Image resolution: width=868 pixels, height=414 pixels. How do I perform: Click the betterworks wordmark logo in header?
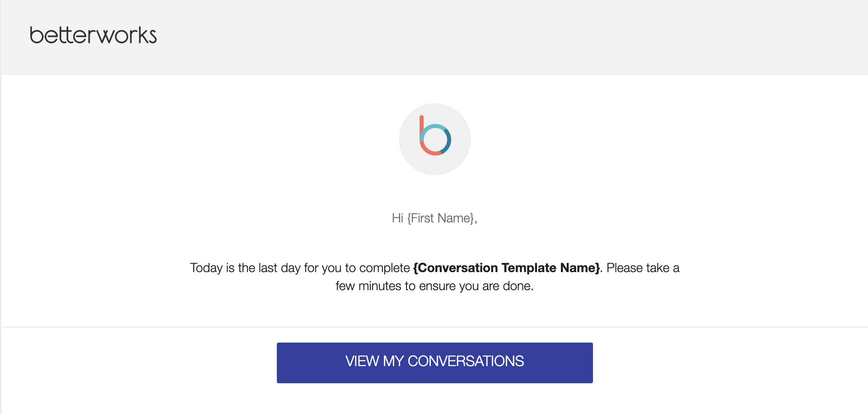click(x=93, y=35)
